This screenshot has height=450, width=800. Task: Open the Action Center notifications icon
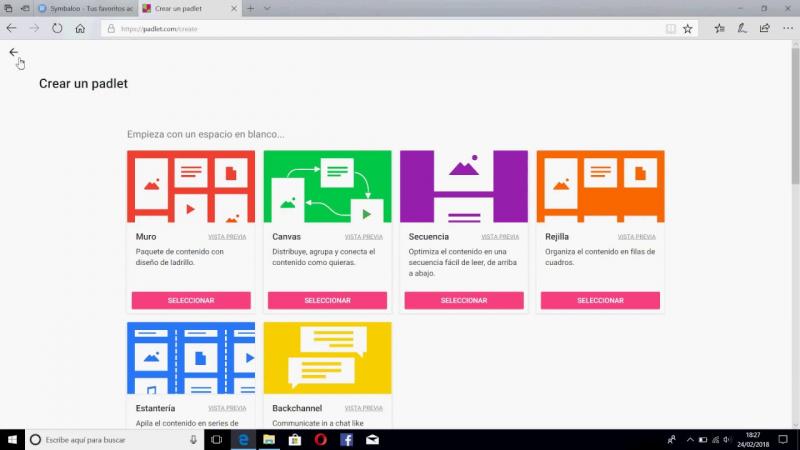coord(783,439)
